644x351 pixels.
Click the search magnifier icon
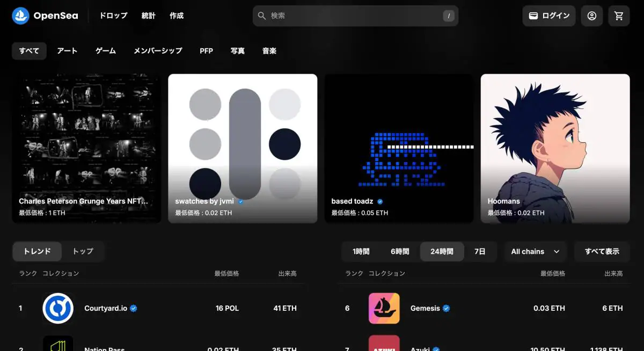coord(262,16)
